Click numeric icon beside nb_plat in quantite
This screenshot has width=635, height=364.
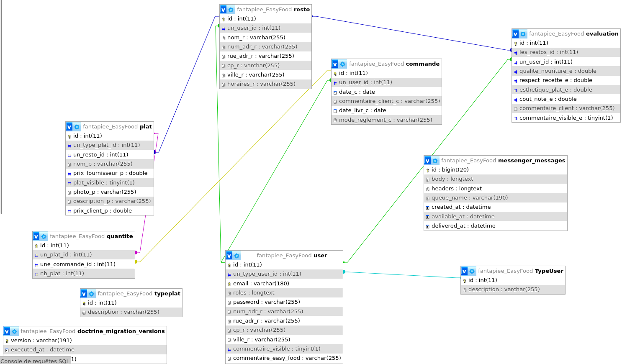coord(36,274)
